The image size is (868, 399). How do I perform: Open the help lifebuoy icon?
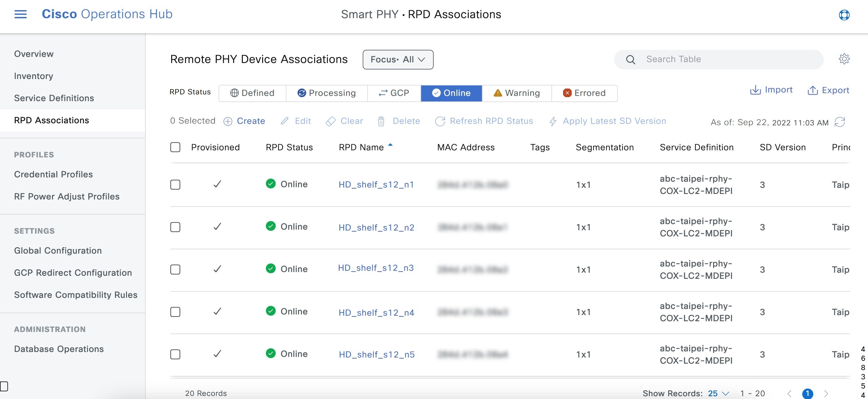pos(844,15)
